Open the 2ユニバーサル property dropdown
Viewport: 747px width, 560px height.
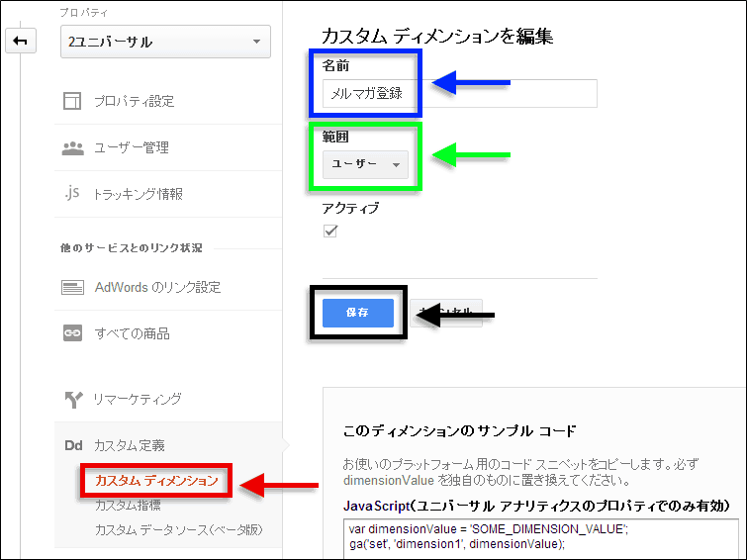(x=165, y=42)
